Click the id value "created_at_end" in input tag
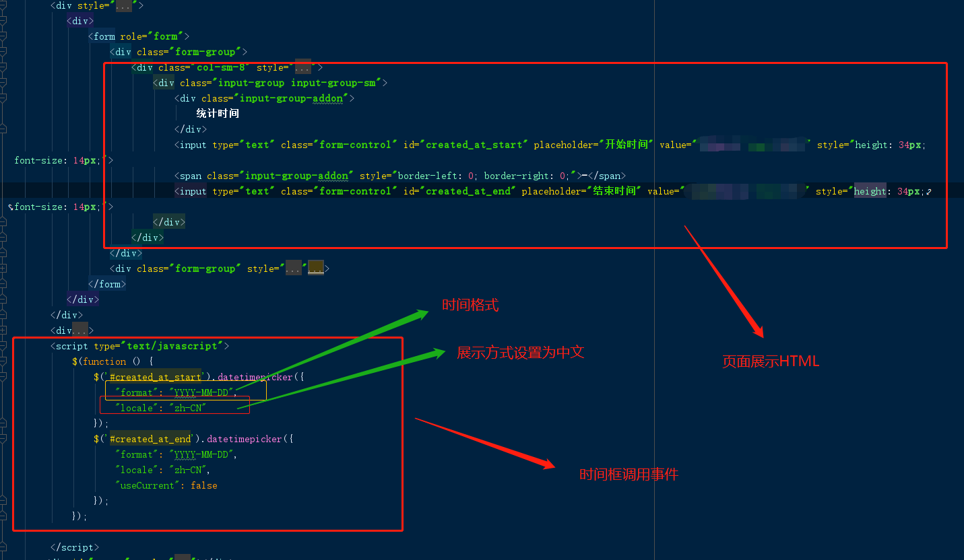This screenshot has height=560, width=964. coord(468,191)
